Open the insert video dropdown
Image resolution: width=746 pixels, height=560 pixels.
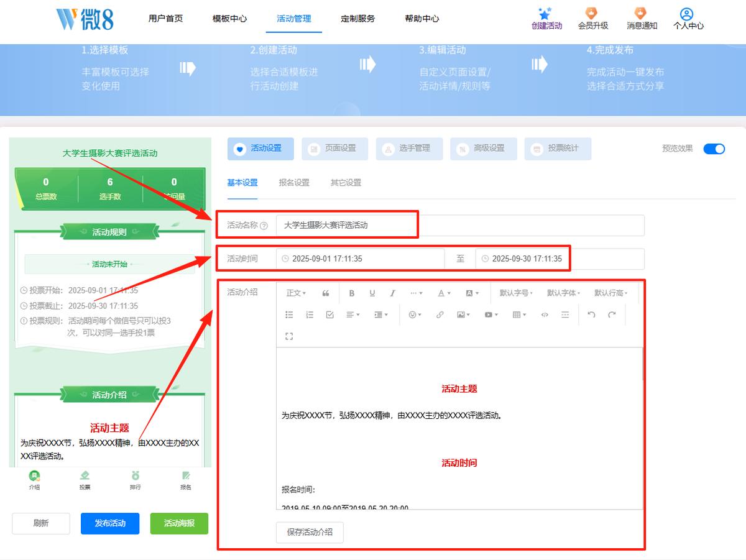(491, 315)
